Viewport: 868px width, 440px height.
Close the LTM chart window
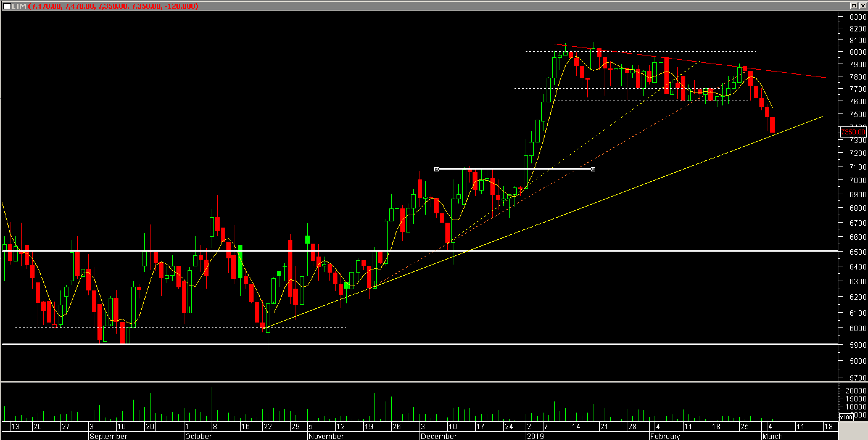(863, 5)
